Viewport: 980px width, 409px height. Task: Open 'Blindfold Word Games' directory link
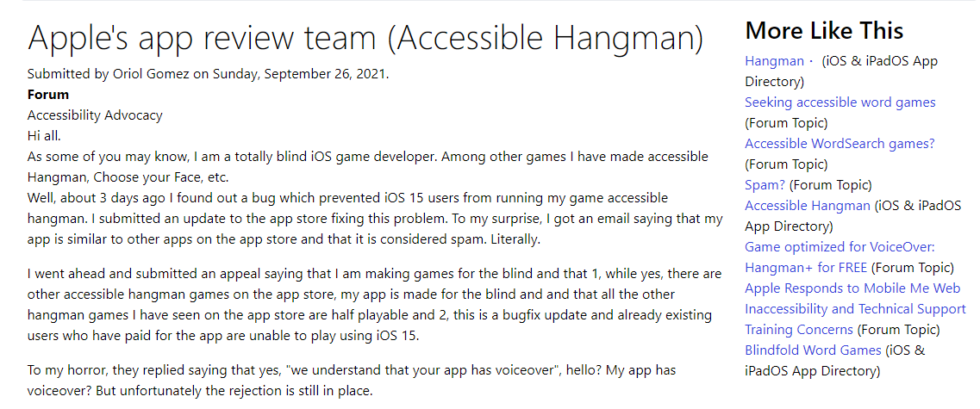(812, 350)
